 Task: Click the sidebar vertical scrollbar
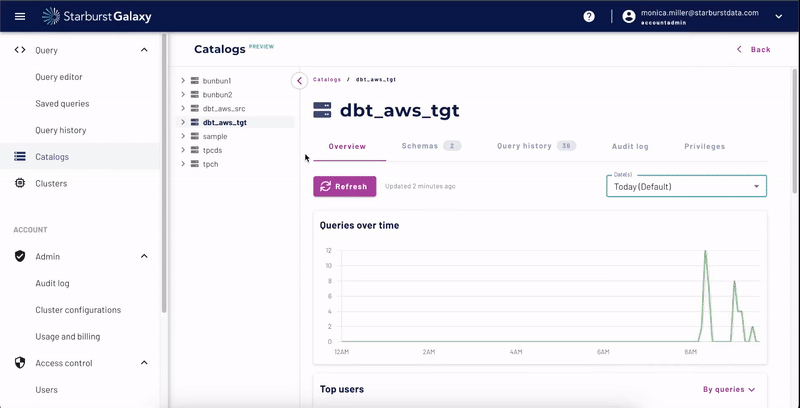(164, 173)
